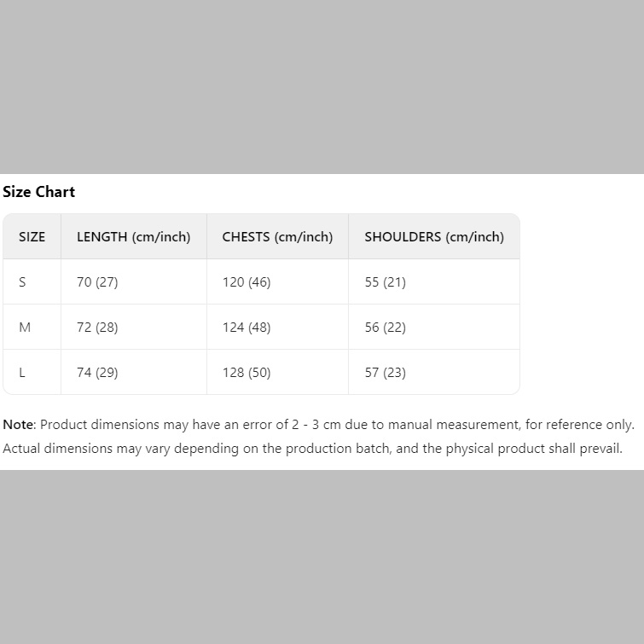Click the size S row label
This screenshot has height=644, width=644.
[22, 282]
